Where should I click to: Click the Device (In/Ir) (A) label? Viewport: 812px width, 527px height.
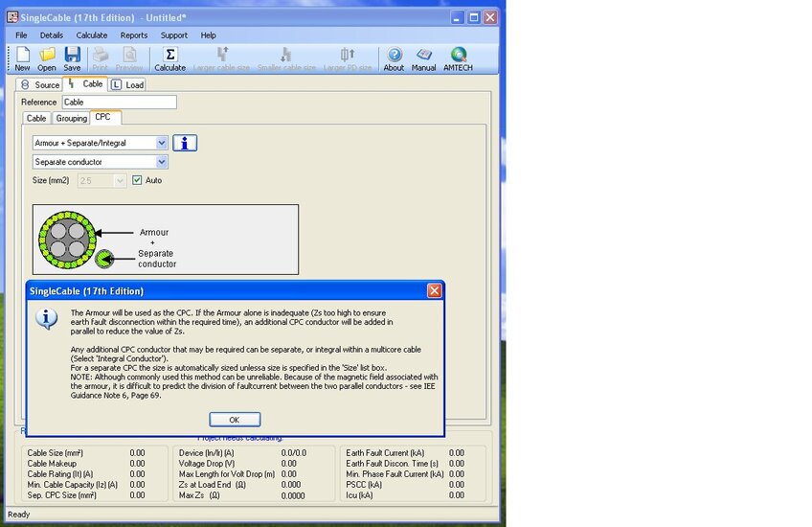click(207, 453)
